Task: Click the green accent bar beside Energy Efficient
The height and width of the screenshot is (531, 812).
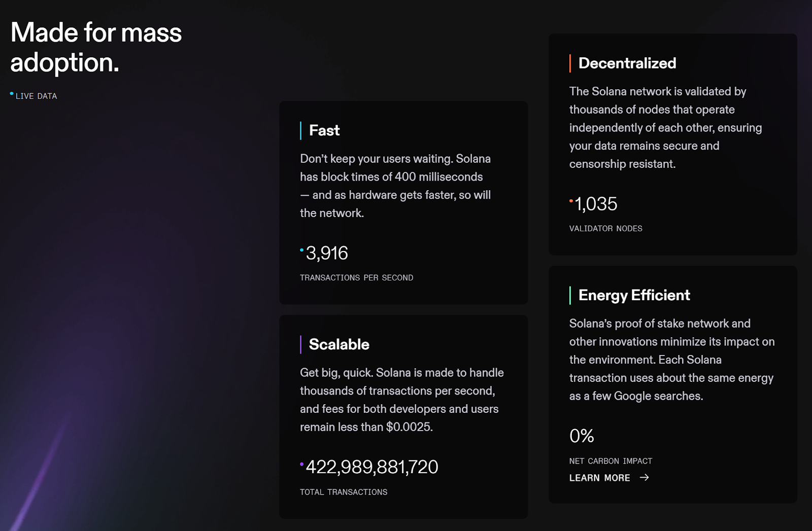Action: click(570, 295)
